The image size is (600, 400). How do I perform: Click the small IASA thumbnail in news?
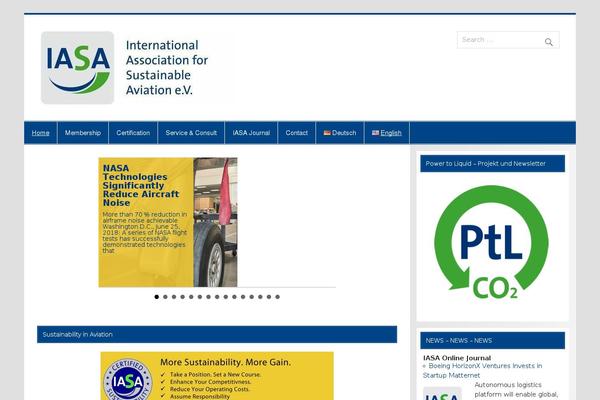442,394
